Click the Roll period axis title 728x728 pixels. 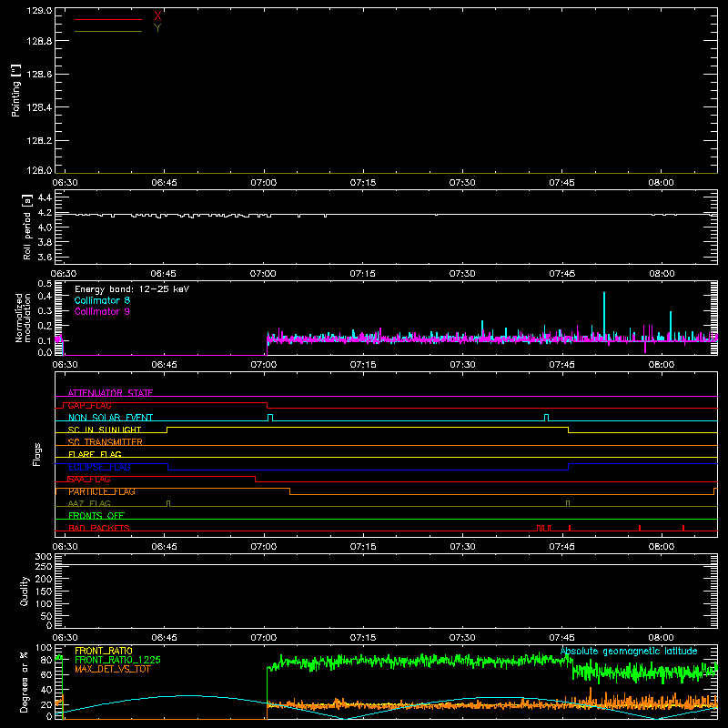coord(26,227)
